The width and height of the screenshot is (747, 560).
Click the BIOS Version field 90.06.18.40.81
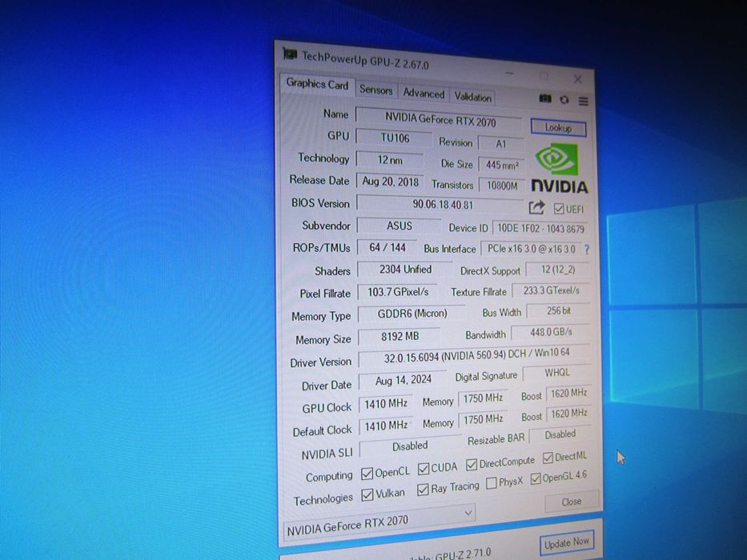pyautogui.click(x=441, y=205)
